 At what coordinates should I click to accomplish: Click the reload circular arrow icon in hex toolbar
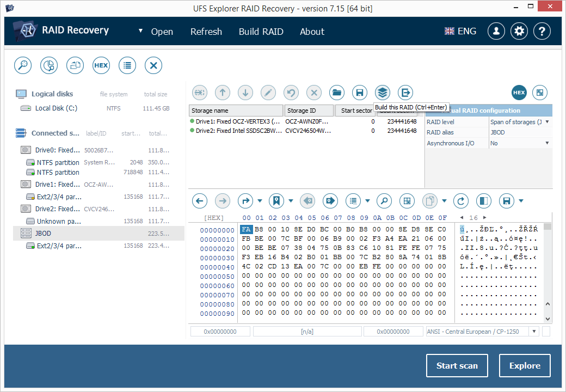(461, 201)
